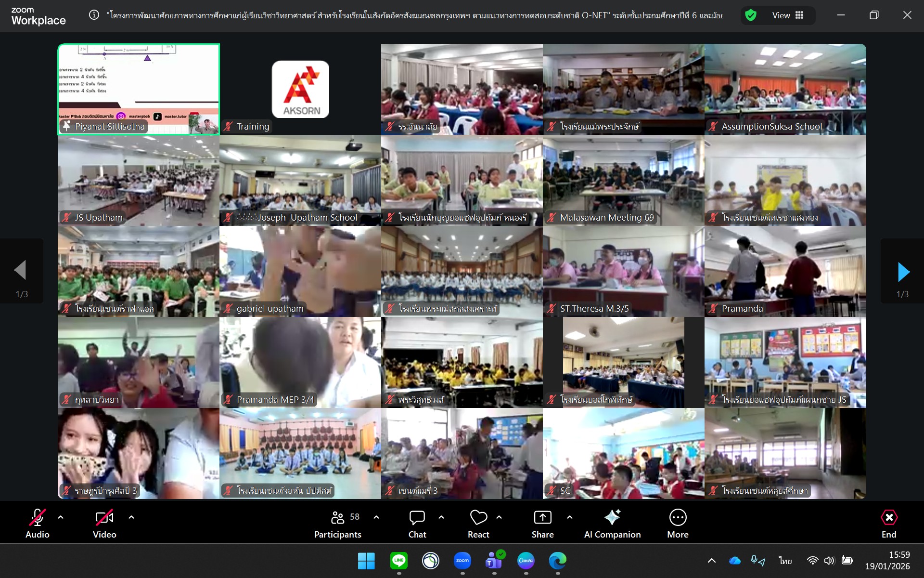Screen dimensions: 924x578
Task: Open LINE from the taskbar
Action: (399, 561)
